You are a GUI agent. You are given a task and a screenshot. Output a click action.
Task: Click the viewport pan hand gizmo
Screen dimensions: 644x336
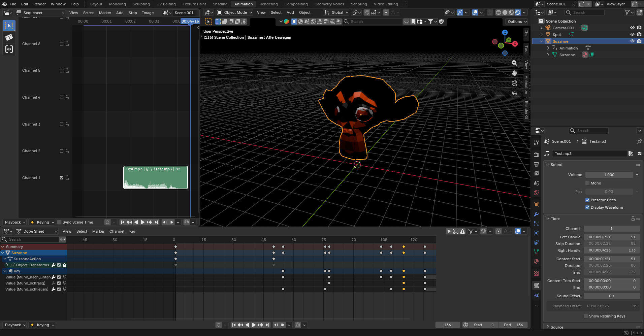514,73
